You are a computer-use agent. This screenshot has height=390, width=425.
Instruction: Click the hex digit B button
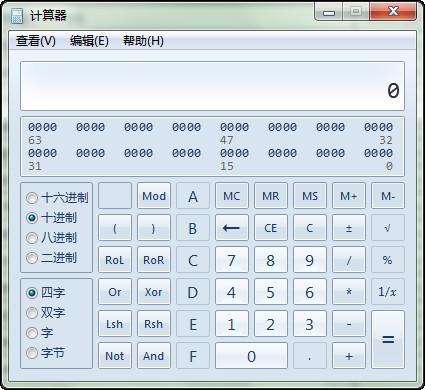(193, 228)
